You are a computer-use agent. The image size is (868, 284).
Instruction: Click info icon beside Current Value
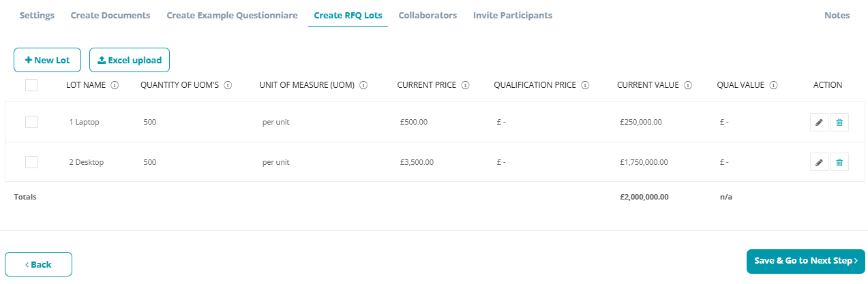click(x=688, y=86)
